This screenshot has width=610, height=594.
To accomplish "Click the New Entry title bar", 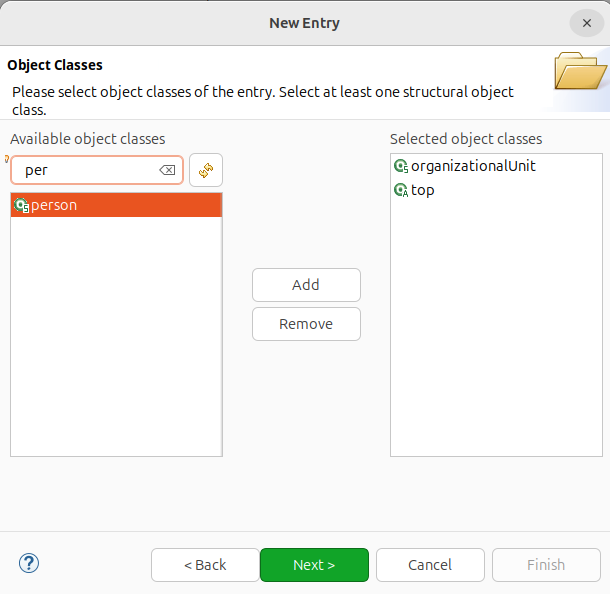I will coord(305,23).
